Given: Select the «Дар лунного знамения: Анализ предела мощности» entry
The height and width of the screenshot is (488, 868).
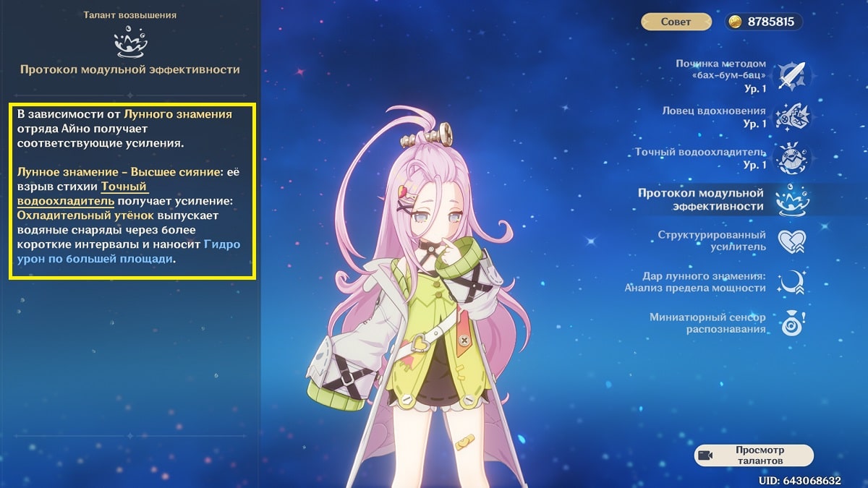Looking at the screenshot, I should 695,282.
